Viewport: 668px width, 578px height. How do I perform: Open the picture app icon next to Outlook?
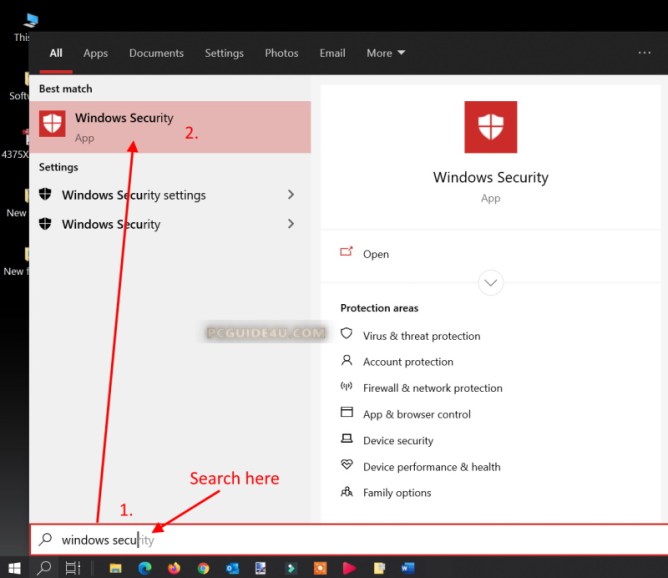pyautogui.click(x=261, y=568)
